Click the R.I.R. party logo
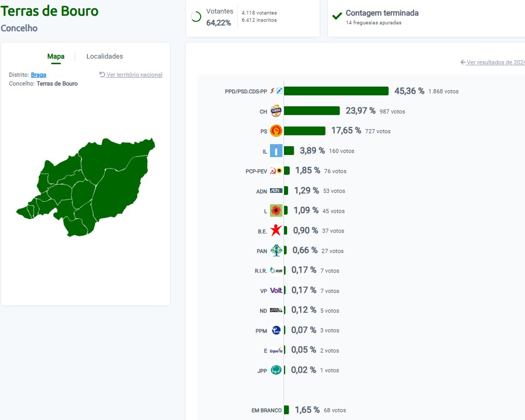 (x=276, y=271)
